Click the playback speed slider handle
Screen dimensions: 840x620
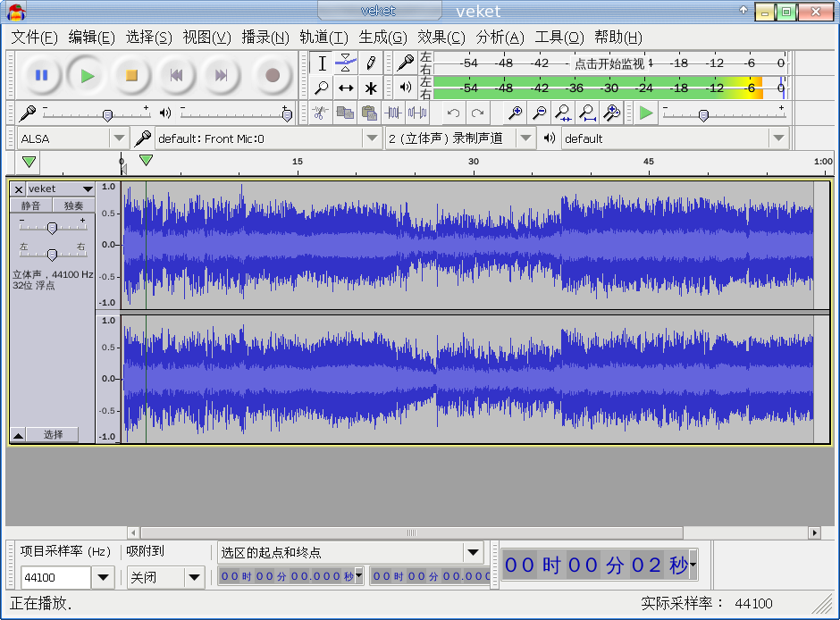coord(704,115)
